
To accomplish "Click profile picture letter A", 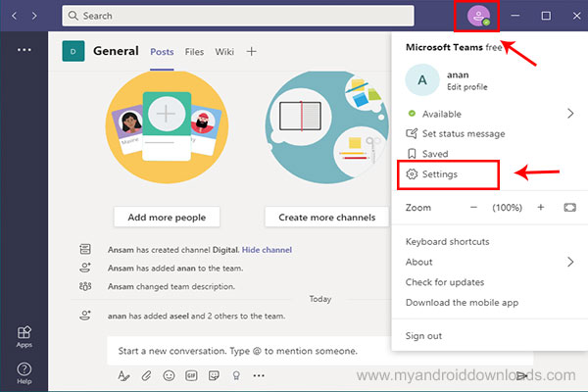I will click(422, 80).
